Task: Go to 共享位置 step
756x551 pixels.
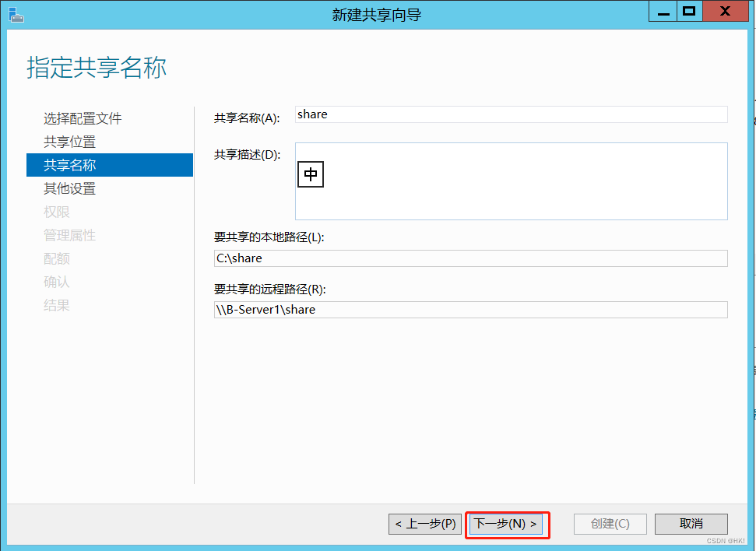Action: (69, 142)
